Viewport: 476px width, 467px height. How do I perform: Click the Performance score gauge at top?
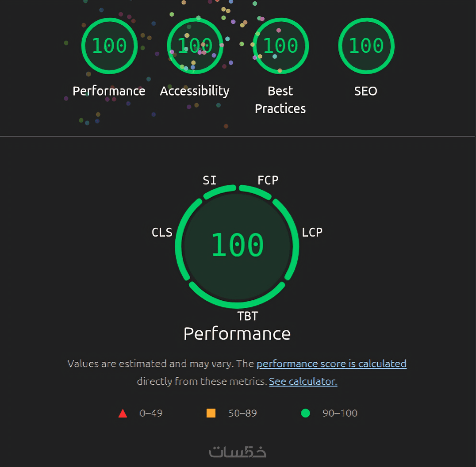109,46
